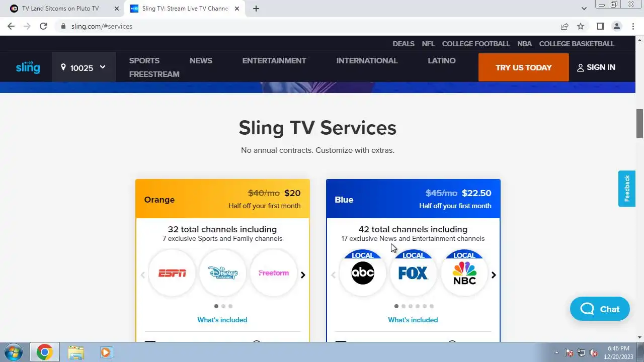This screenshot has height=362, width=644.
Task: Close the Pluto TV browser tab
Action: pos(116,9)
